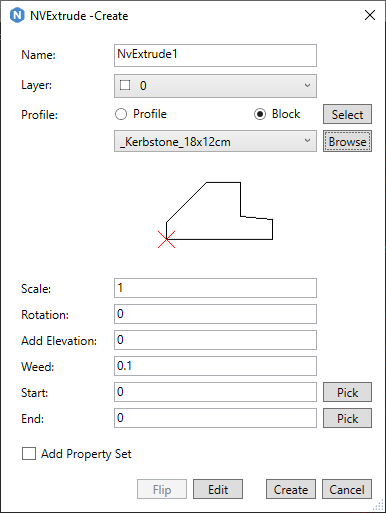This screenshot has height=513, width=386.
Task: Click the Select button next to Block
Action: tap(347, 114)
